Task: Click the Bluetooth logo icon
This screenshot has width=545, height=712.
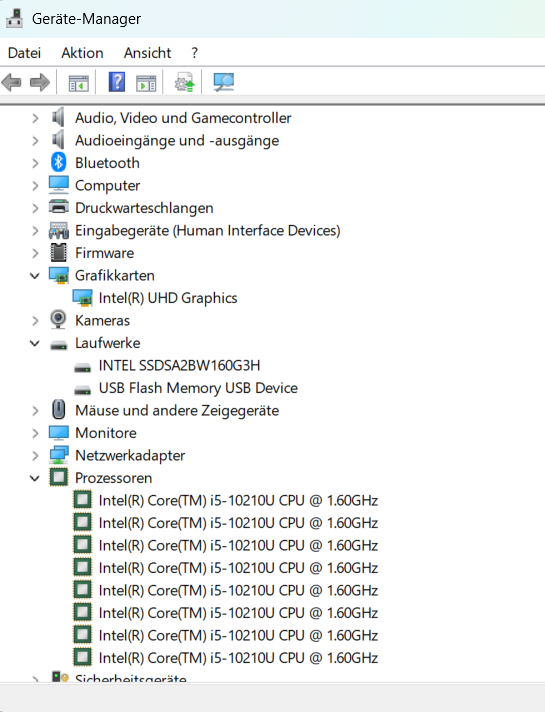Action: [x=58, y=163]
